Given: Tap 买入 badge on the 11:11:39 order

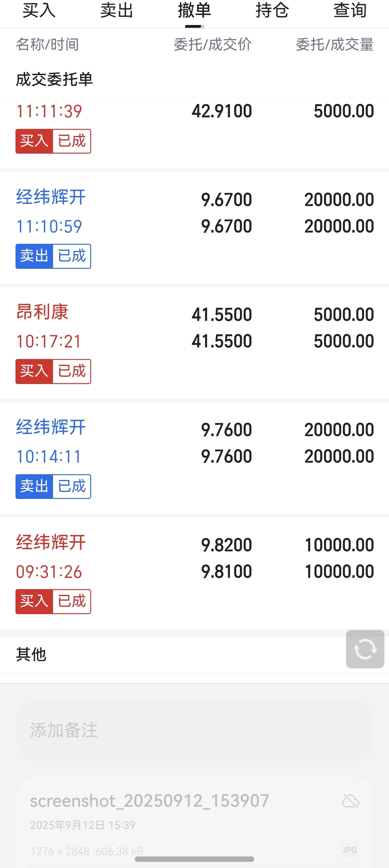Looking at the screenshot, I should tap(34, 141).
